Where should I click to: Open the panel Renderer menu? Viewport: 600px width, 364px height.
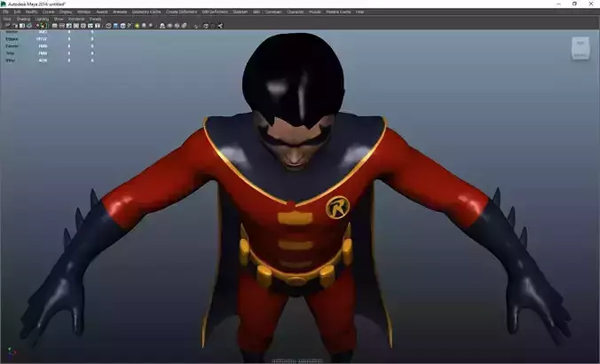point(76,19)
